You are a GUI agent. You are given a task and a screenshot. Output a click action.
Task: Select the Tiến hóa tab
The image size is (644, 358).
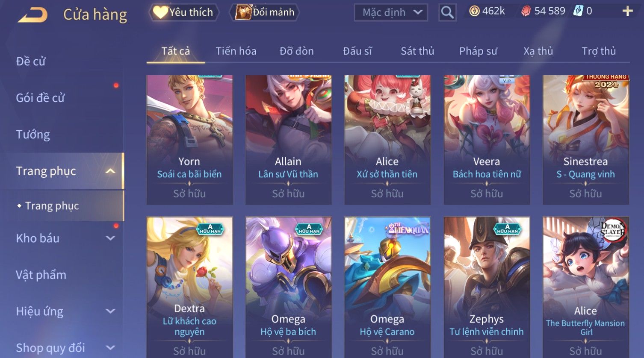click(x=236, y=51)
